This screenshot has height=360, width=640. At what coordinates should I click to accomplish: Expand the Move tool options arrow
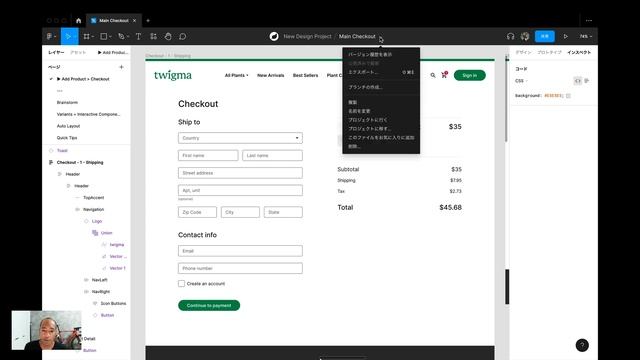point(75,37)
